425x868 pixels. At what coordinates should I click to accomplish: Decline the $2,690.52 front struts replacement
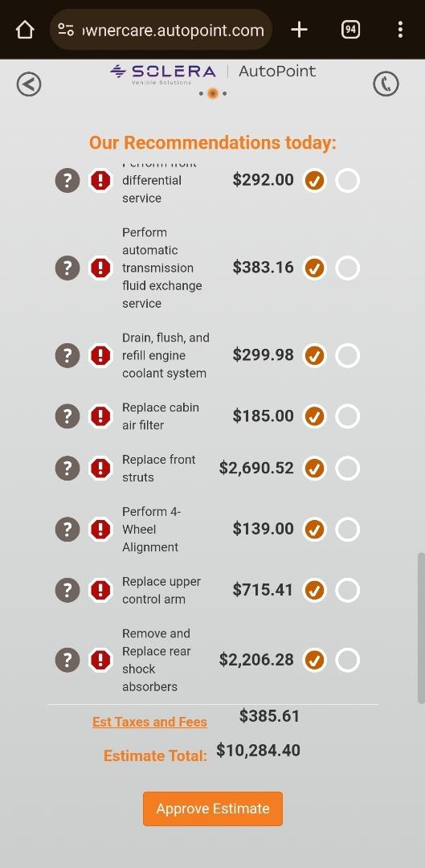[348, 469]
